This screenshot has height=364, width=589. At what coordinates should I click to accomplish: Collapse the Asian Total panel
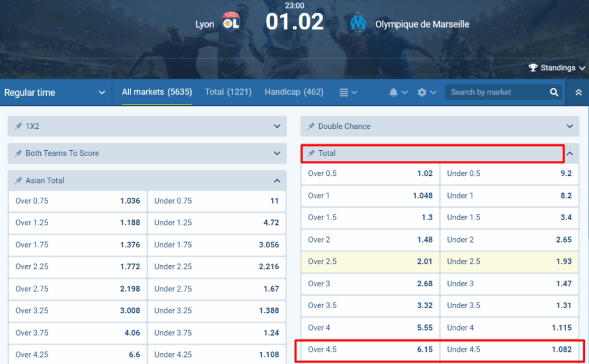tap(277, 180)
